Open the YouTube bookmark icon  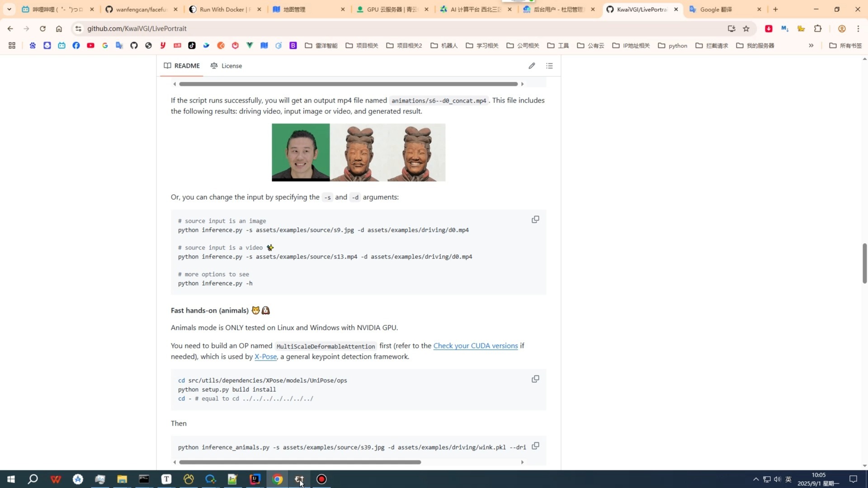90,46
